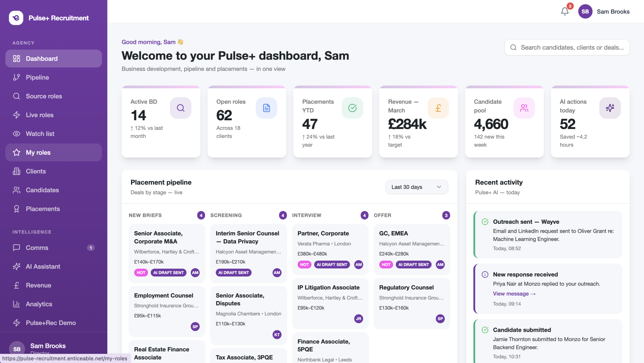Open Senior Associate, Disputes card
Viewport: 644px width, 363px height.
click(x=248, y=315)
